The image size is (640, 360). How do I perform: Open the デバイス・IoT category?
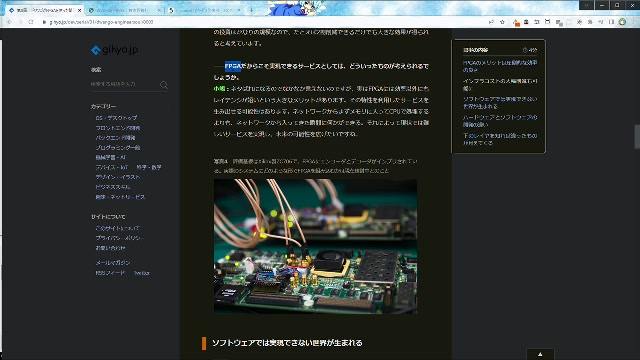(x=112, y=167)
